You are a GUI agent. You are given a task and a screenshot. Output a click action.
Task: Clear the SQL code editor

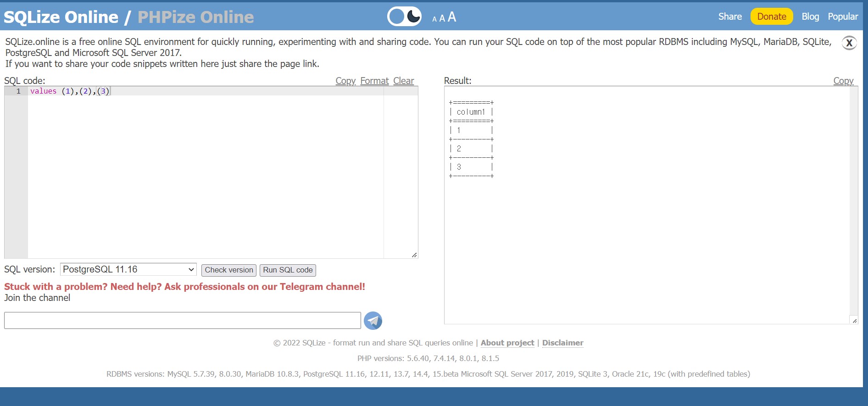(404, 81)
